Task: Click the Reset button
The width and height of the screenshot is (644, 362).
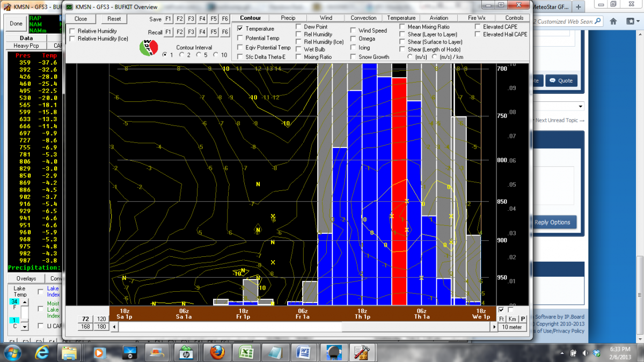Action: click(x=114, y=19)
